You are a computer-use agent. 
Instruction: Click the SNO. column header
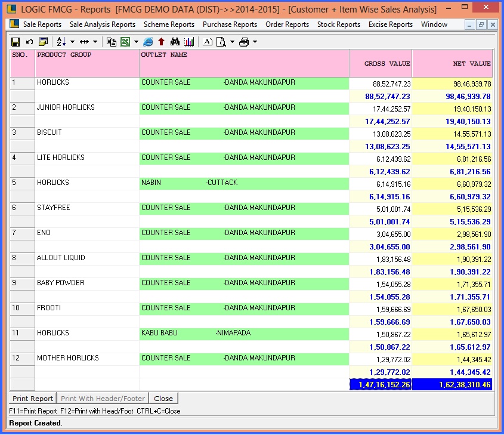coord(23,63)
